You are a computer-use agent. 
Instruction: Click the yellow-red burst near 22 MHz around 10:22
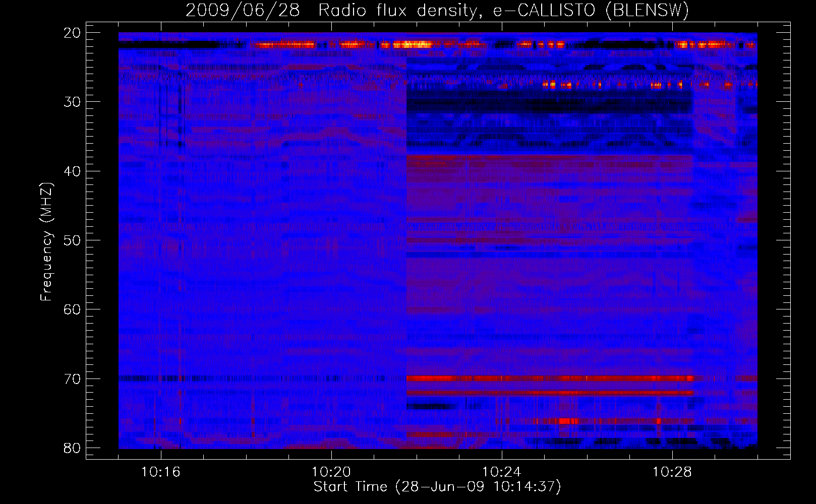pos(413,45)
